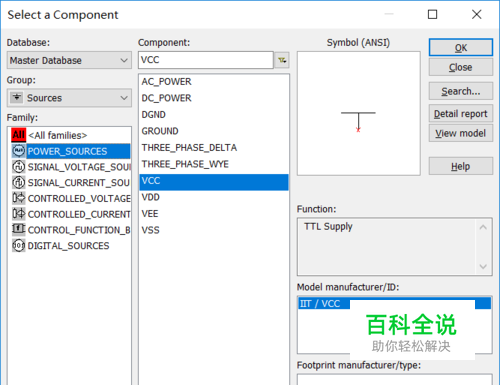Click the DIGITAL_SOURCES family icon

[x=19, y=245]
